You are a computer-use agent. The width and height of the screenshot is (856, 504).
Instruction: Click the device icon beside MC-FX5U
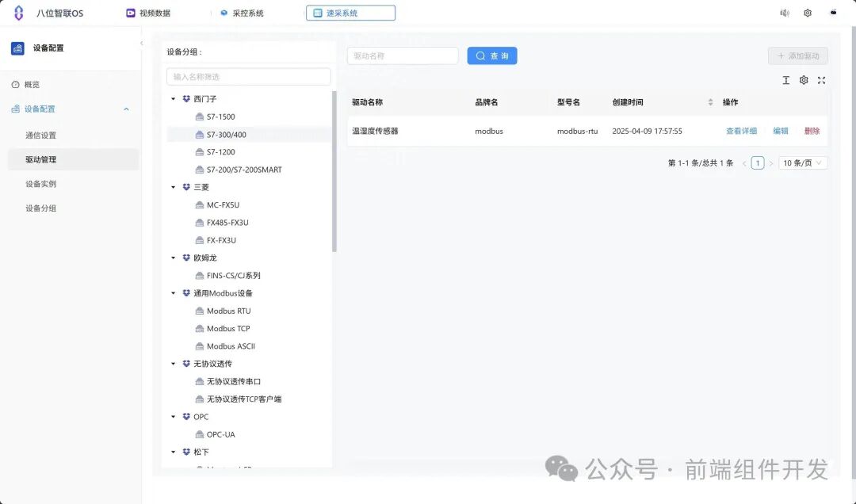(x=199, y=205)
